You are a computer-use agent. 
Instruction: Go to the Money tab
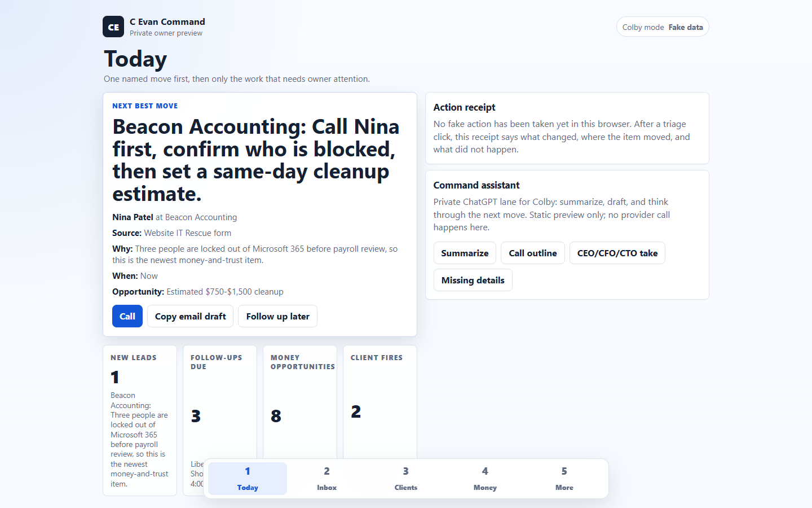(485, 479)
